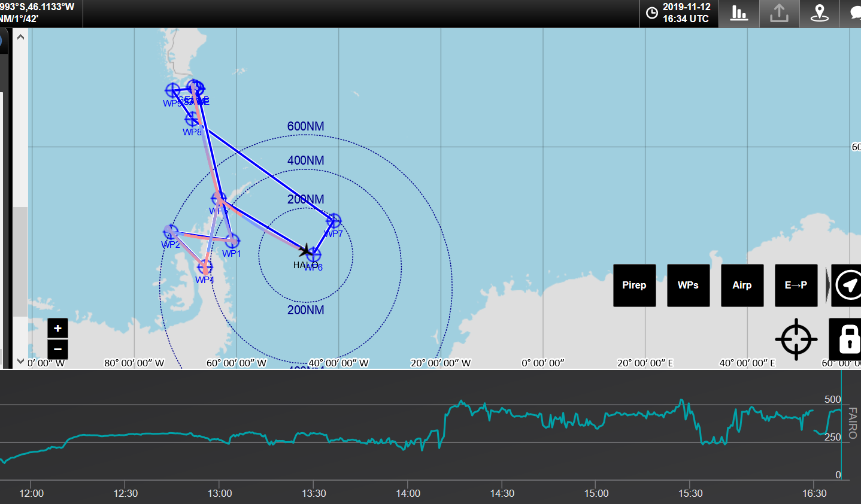Zoom out with the minus button

(x=58, y=349)
